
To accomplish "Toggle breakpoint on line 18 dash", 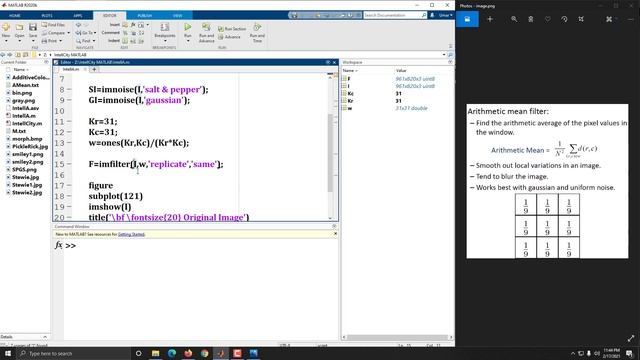I will coord(69,196).
